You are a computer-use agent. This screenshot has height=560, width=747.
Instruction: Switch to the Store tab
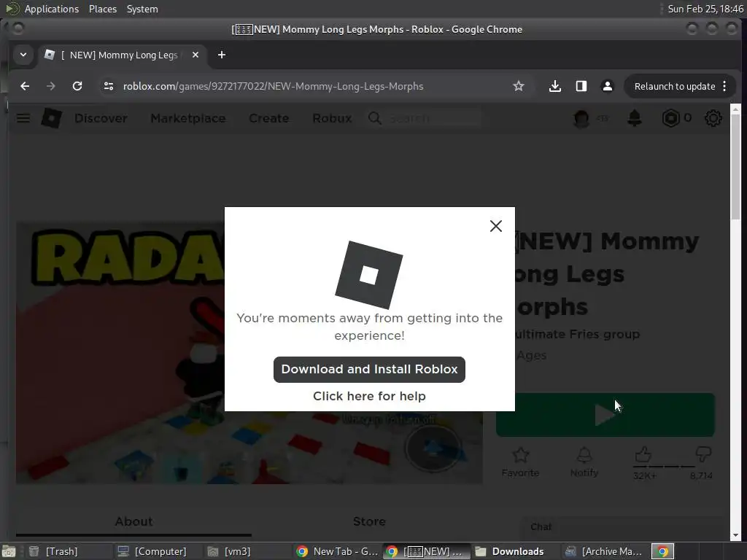(x=369, y=521)
